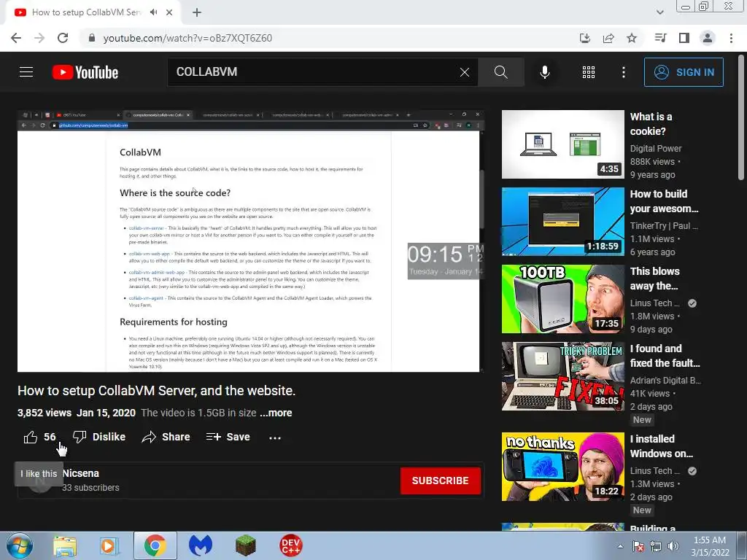Open the Chrome three-dot menu
Screen dimensions: 747x560
(731, 38)
